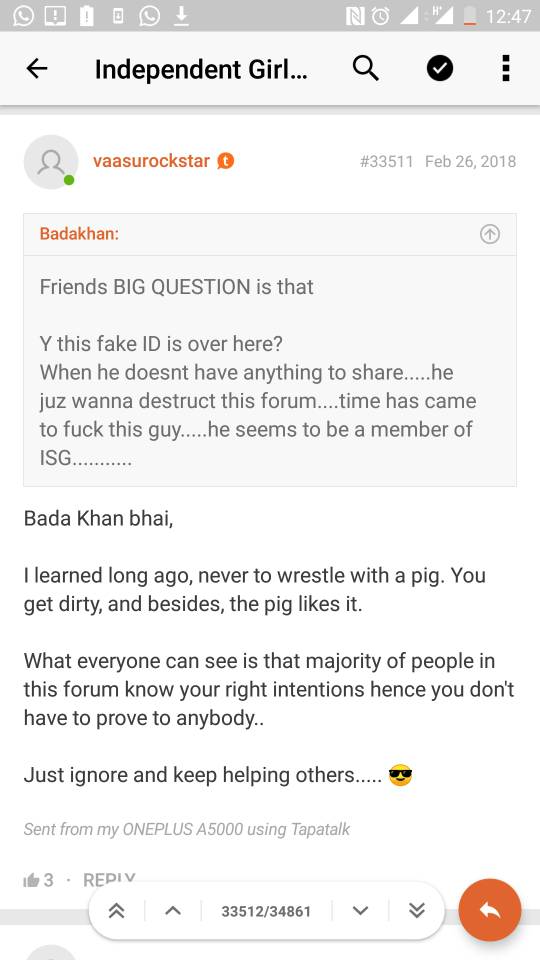Tap the orange Tapatalk badge beside username

(x=226, y=161)
